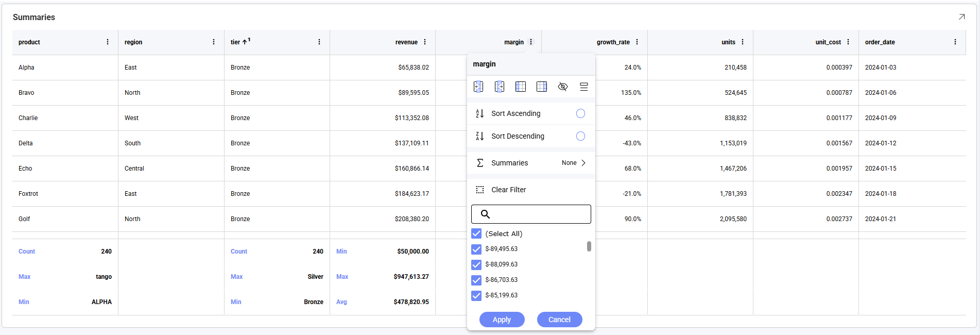Click the filter search input field

point(531,214)
